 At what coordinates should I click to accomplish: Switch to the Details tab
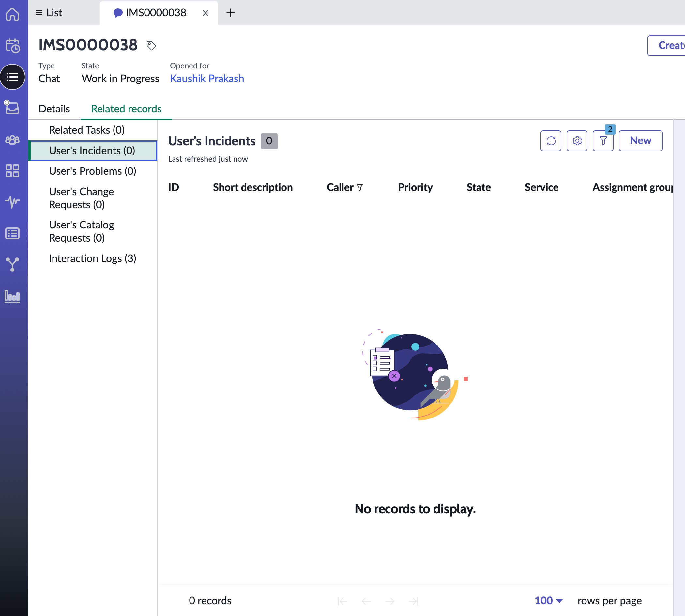54,109
